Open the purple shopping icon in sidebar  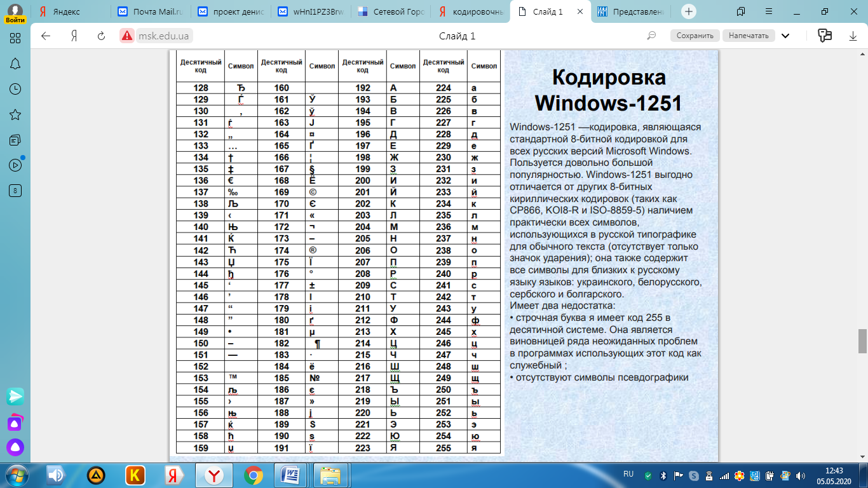(16, 422)
